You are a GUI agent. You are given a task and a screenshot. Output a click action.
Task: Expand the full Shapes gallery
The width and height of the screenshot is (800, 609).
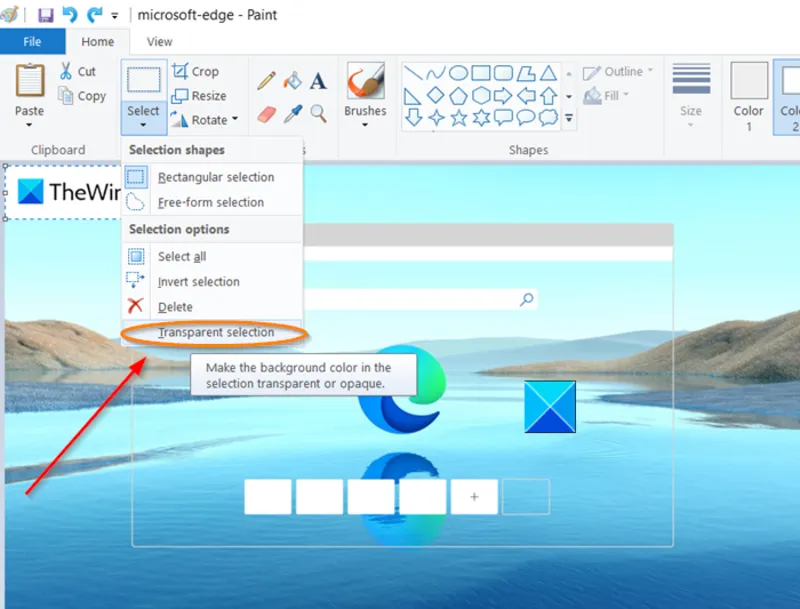(x=569, y=118)
